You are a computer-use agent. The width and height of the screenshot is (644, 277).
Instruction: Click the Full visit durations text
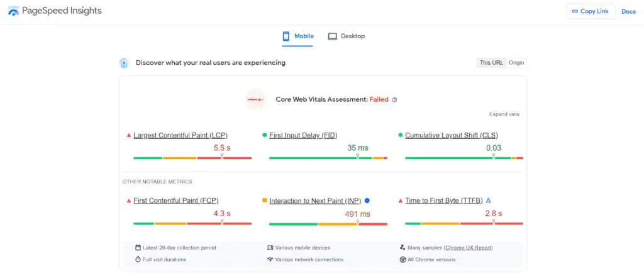coord(164,260)
